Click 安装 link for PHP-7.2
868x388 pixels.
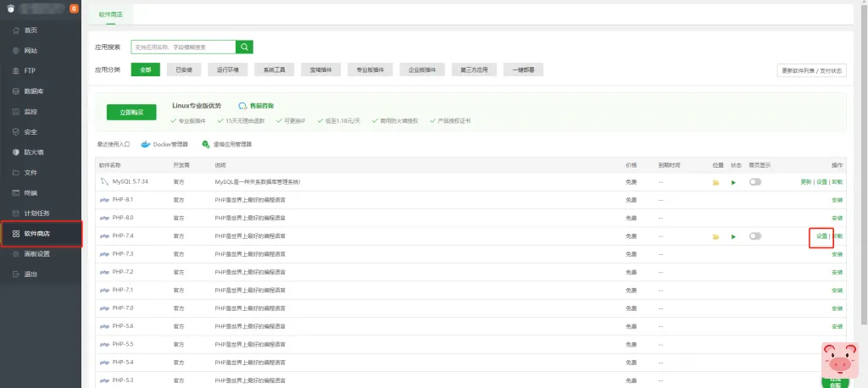(837, 272)
